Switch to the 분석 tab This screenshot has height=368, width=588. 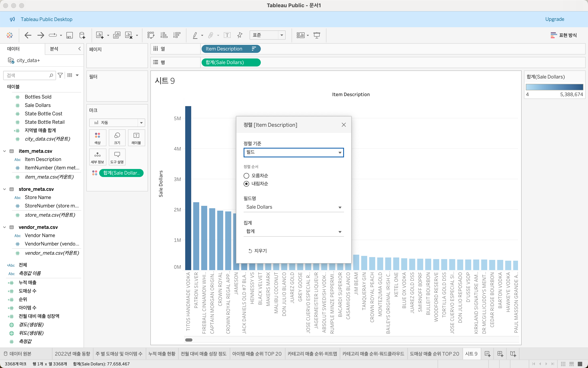click(x=54, y=49)
